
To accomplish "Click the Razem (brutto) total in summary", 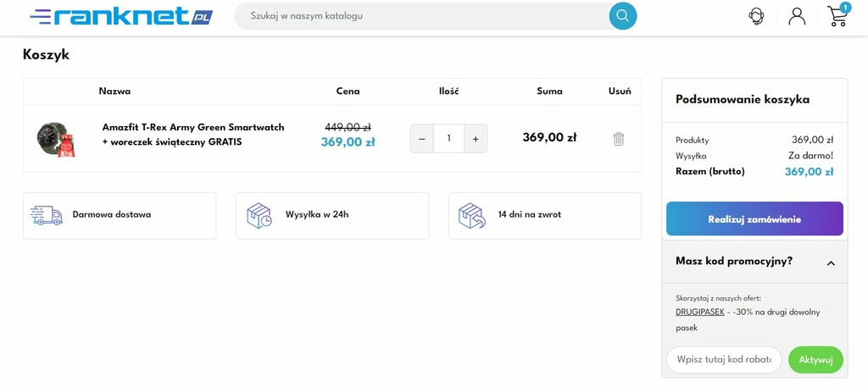I will tap(809, 171).
